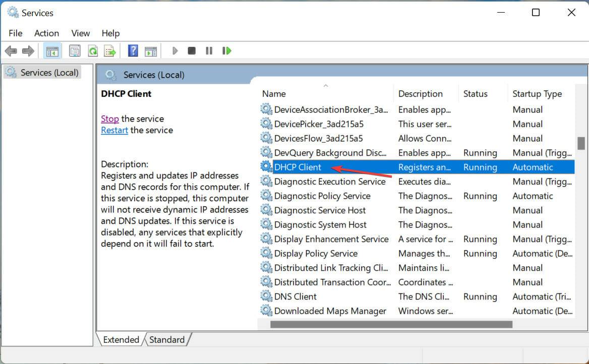This screenshot has width=589, height=364.
Task: Click the gear icon beside DHCP Client
Action: (266, 166)
